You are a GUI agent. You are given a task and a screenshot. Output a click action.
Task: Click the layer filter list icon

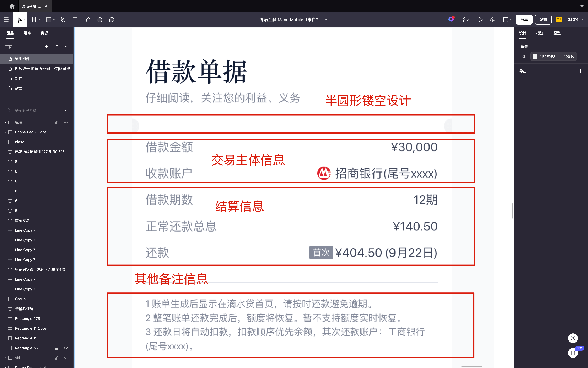point(66,111)
